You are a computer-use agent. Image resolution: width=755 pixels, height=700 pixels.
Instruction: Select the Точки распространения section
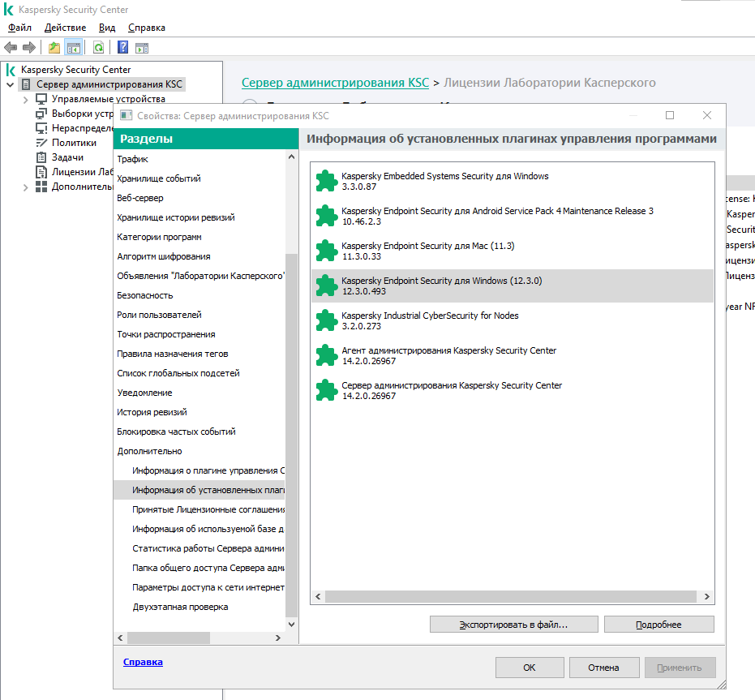(199, 334)
